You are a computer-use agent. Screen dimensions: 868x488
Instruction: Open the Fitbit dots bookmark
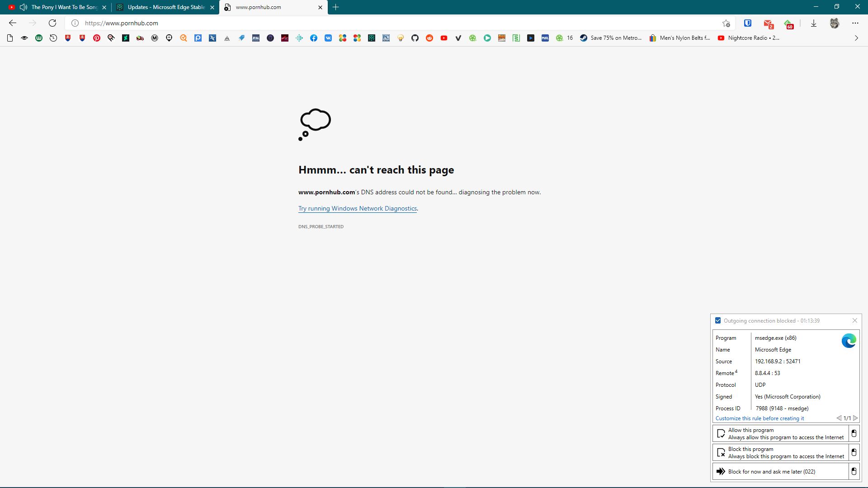click(299, 38)
